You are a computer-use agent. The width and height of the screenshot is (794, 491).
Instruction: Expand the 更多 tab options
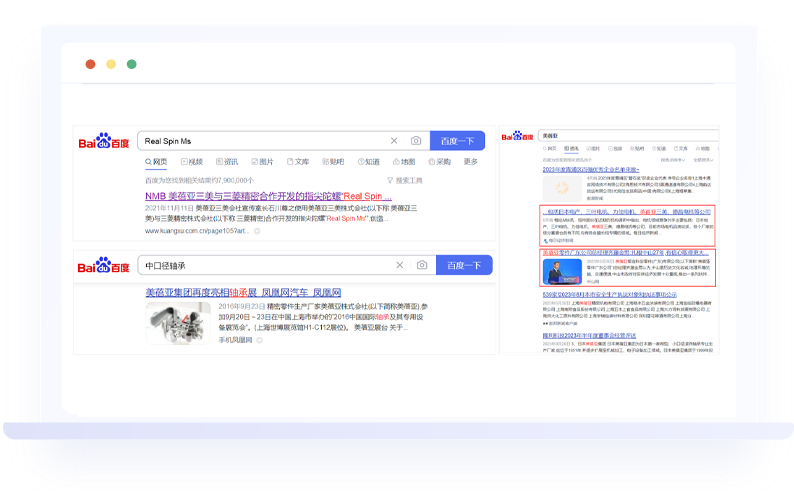tap(470, 161)
